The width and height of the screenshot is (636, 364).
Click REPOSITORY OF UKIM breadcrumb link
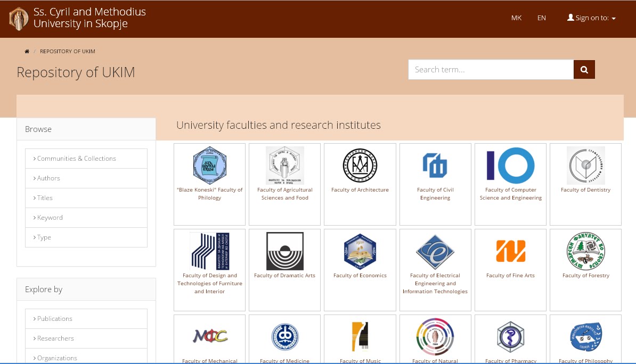pyautogui.click(x=67, y=52)
